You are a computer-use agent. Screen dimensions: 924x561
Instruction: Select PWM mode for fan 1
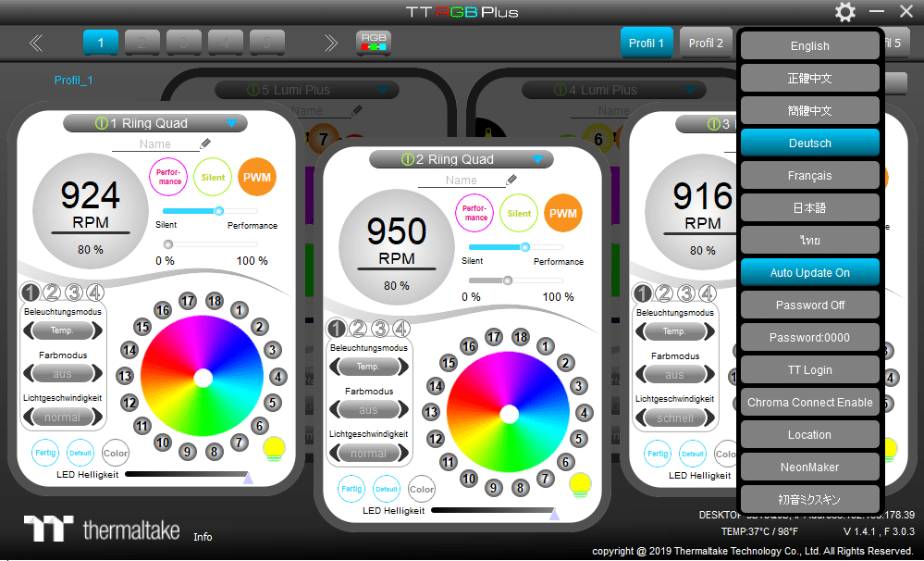[257, 177]
